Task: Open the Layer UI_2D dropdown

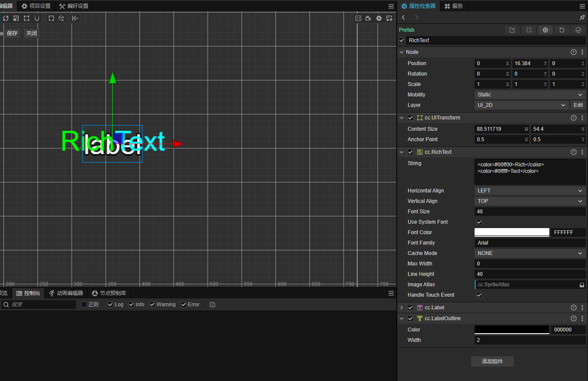Action: pyautogui.click(x=522, y=105)
